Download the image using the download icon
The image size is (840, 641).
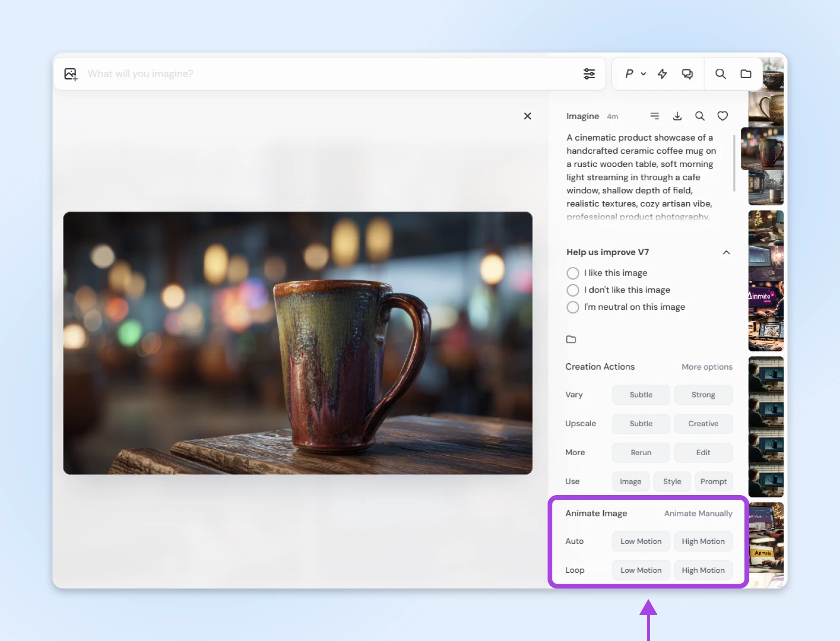(x=677, y=116)
